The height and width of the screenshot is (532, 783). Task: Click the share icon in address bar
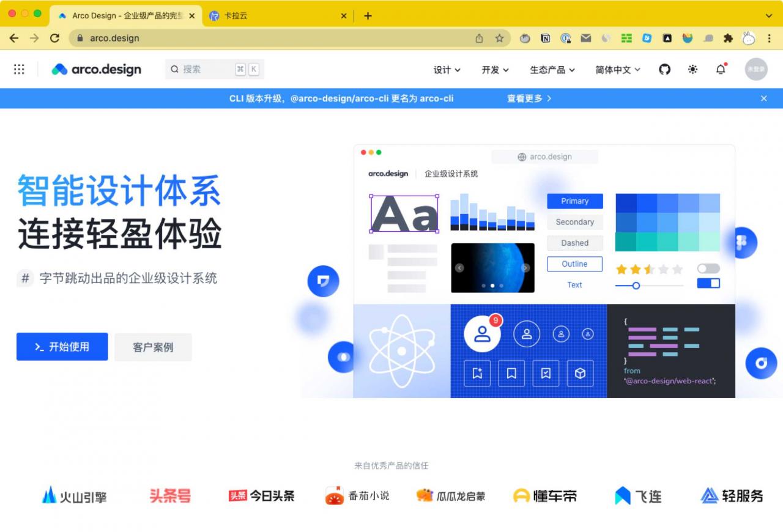[x=479, y=38]
